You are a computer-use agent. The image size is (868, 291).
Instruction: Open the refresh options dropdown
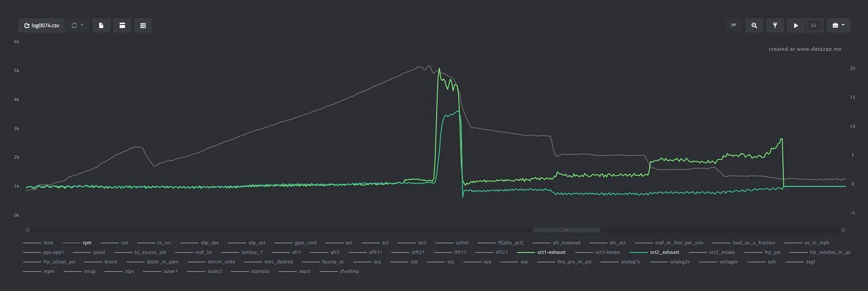pyautogui.click(x=77, y=26)
